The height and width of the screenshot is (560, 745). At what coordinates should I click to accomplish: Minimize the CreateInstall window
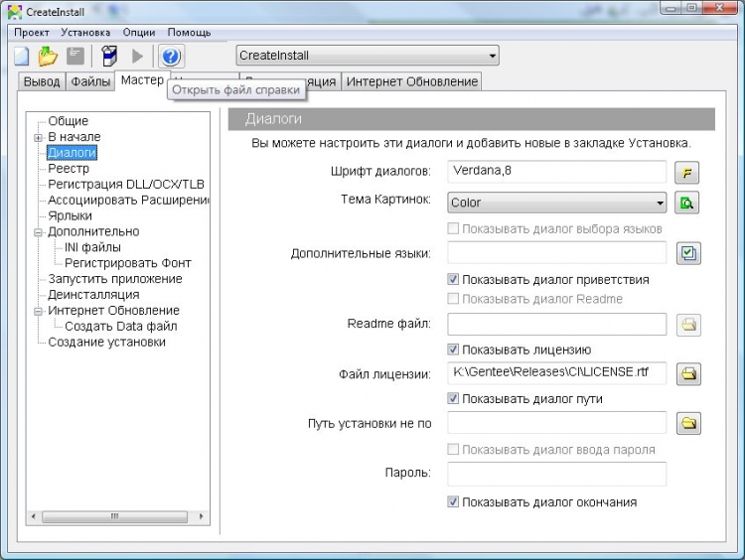tap(670, 8)
